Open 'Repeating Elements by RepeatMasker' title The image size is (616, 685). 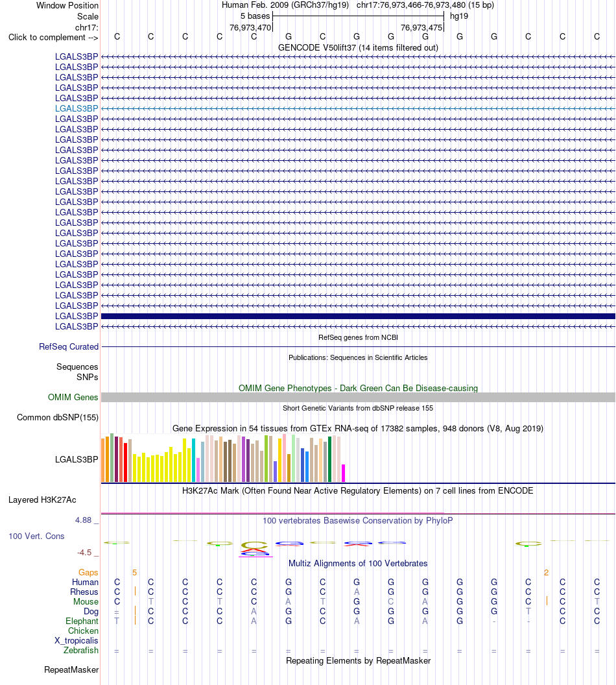pos(358,660)
